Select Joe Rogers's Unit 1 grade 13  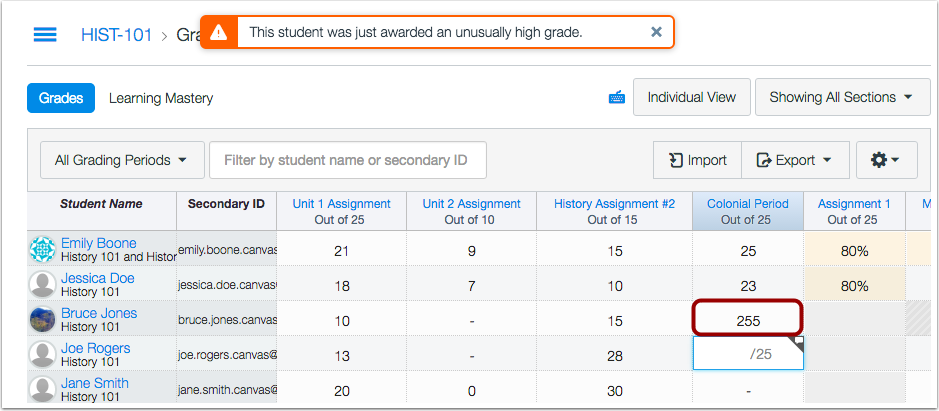(341, 355)
